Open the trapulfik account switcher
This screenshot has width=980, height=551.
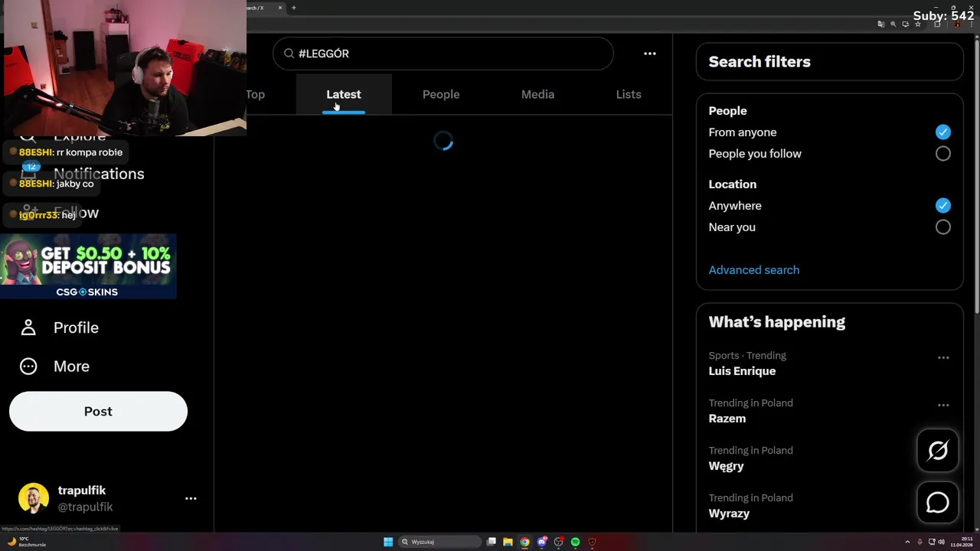click(107, 499)
